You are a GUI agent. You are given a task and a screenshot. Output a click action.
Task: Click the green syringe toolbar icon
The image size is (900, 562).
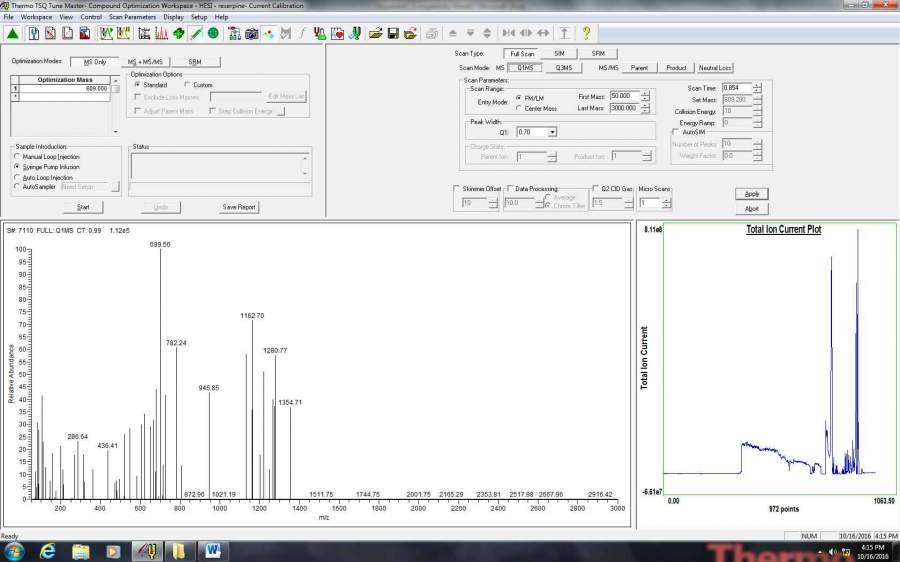point(196,33)
